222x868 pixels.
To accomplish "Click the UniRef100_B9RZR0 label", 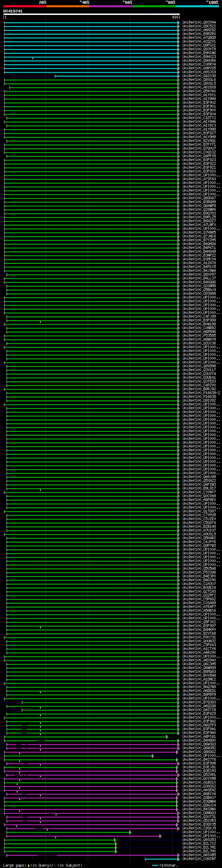I will pyautogui.click(x=199, y=34).
